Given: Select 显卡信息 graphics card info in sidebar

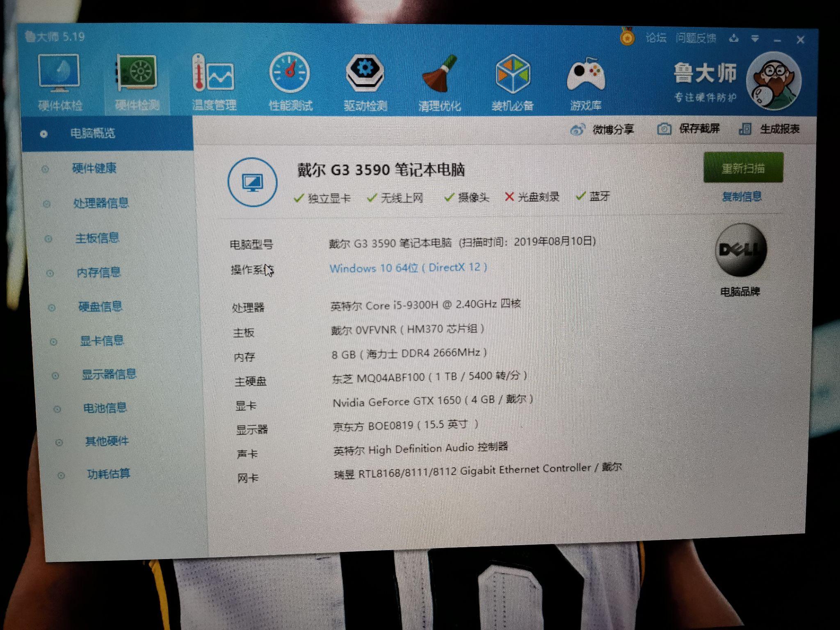Looking at the screenshot, I should coord(102,340).
